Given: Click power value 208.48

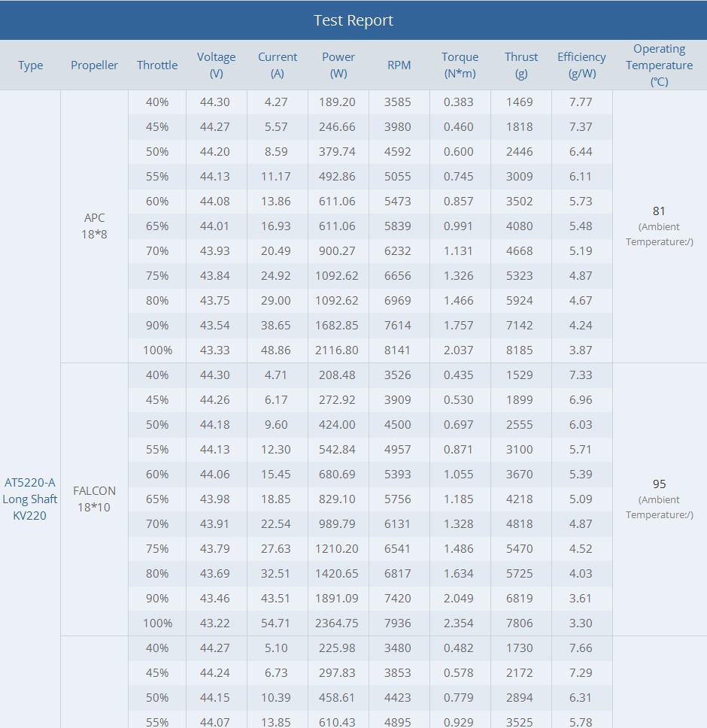Looking at the screenshot, I should coord(337,375).
